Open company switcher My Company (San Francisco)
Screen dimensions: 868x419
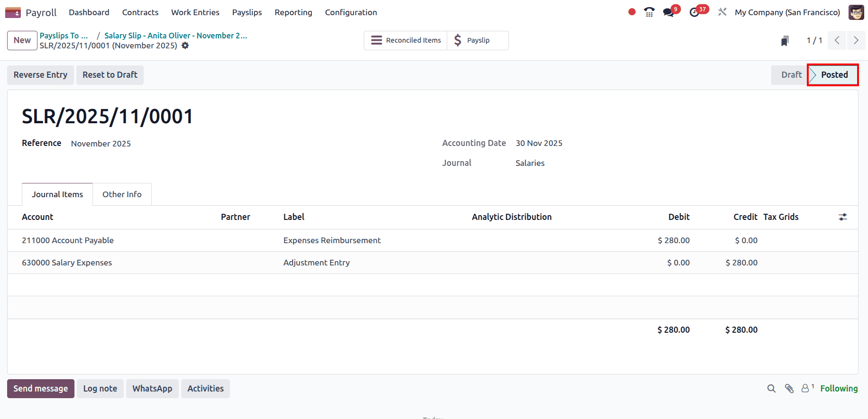click(787, 12)
